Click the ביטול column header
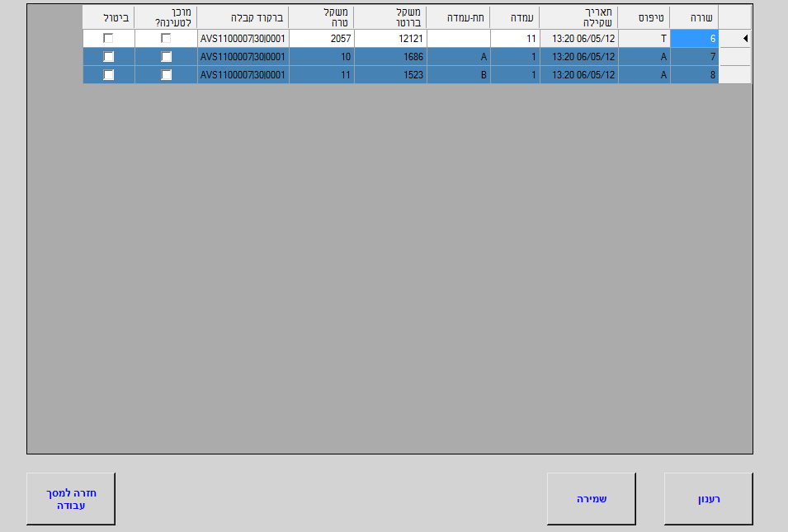 109,17
